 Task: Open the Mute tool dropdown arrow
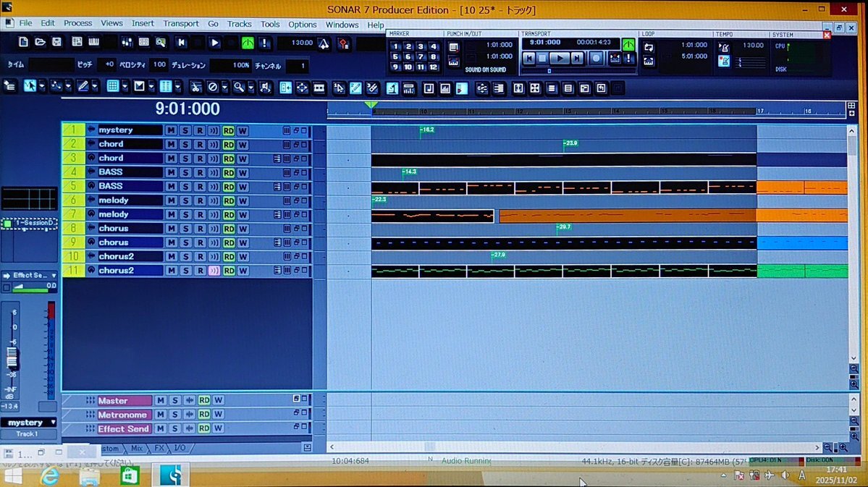coord(224,88)
